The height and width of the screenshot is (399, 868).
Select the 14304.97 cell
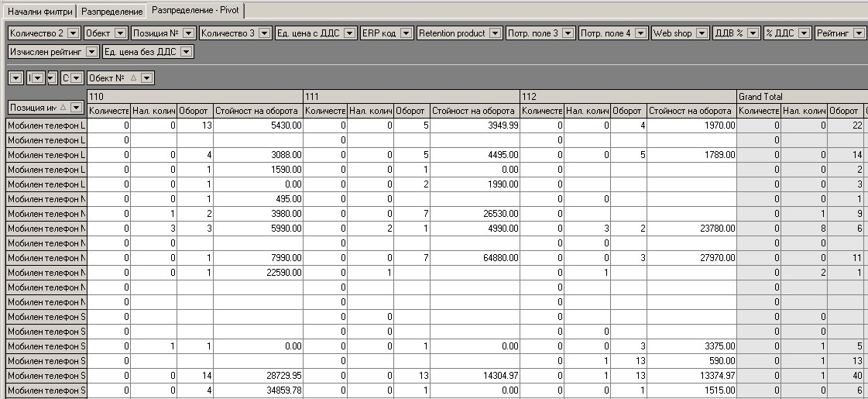(475, 376)
